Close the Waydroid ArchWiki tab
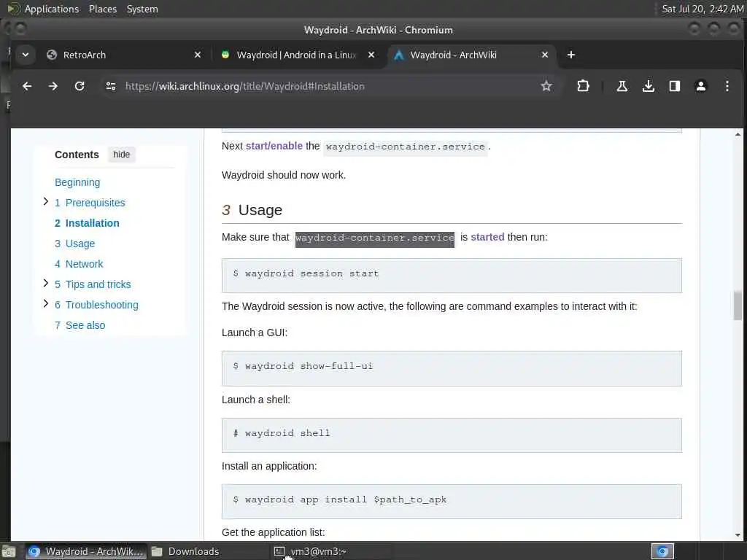This screenshot has width=747, height=560. click(545, 55)
